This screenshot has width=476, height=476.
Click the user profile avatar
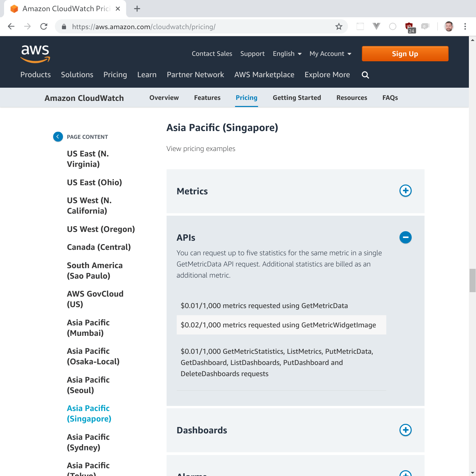coord(449,26)
